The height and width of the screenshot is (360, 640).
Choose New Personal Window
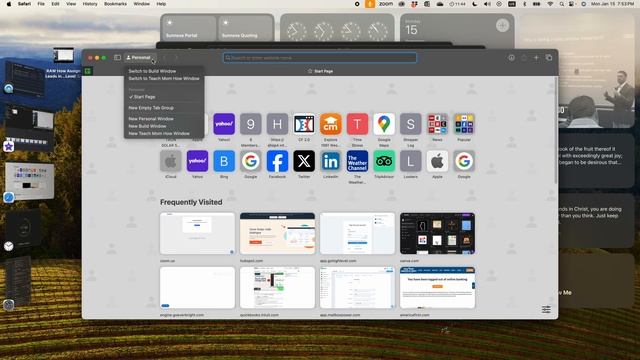pos(151,119)
